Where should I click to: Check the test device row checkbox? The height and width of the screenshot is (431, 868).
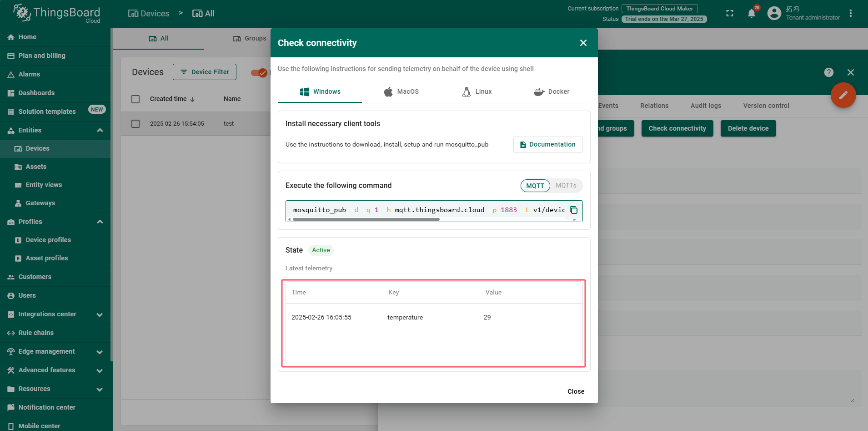(x=135, y=124)
